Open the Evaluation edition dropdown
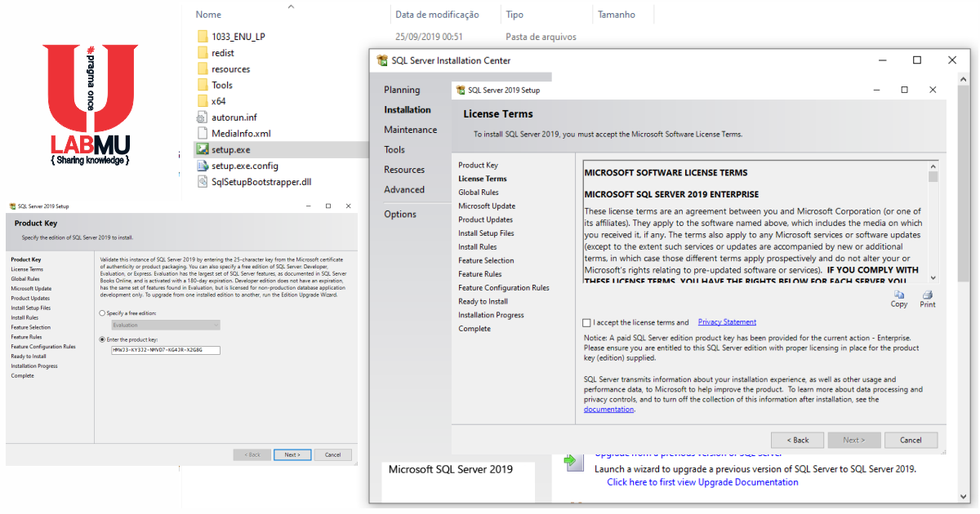Image resolution: width=980 pixels, height=514 pixels. pyautogui.click(x=165, y=325)
